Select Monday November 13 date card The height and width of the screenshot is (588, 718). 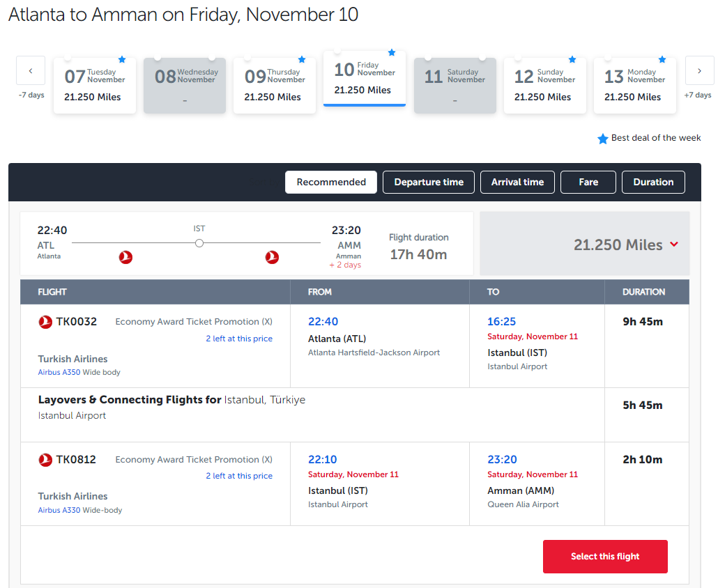tap(634, 86)
